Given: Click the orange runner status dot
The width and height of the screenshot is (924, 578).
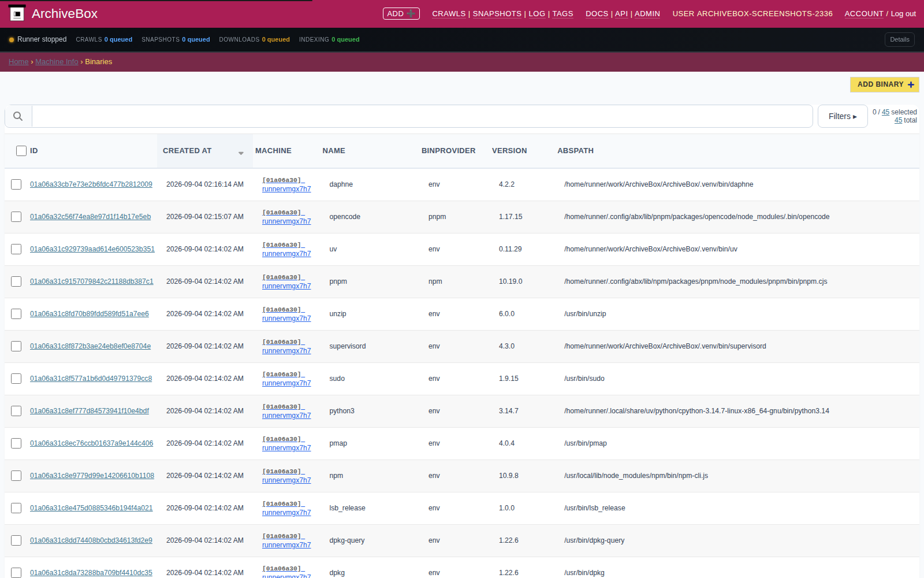Looking at the screenshot, I should click(x=12, y=40).
